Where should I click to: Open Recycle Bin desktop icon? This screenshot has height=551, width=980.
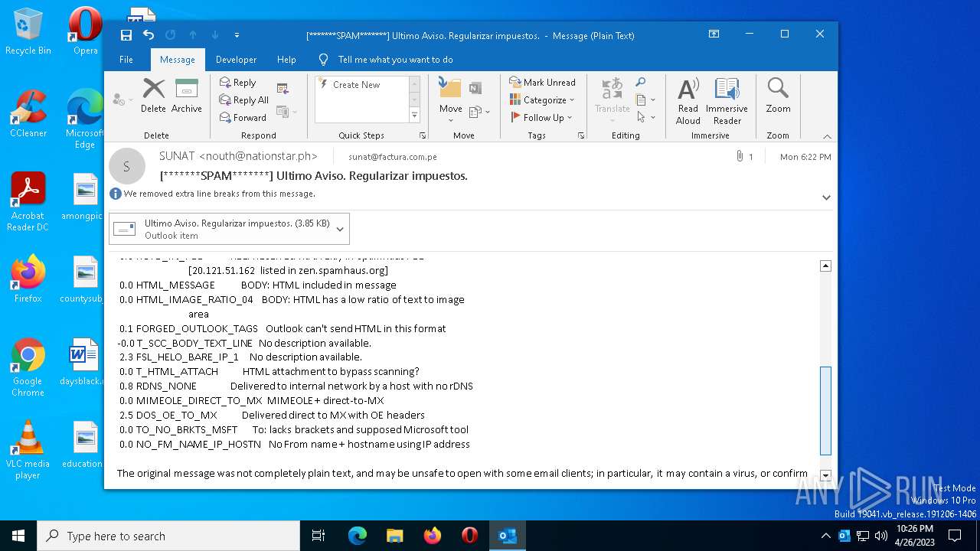(x=28, y=31)
